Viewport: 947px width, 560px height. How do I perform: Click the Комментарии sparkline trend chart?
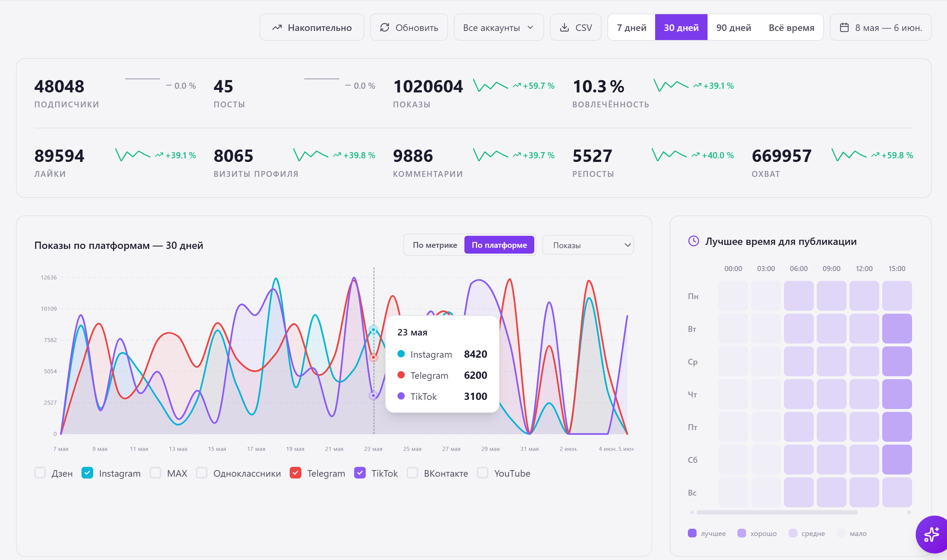pyautogui.click(x=490, y=155)
